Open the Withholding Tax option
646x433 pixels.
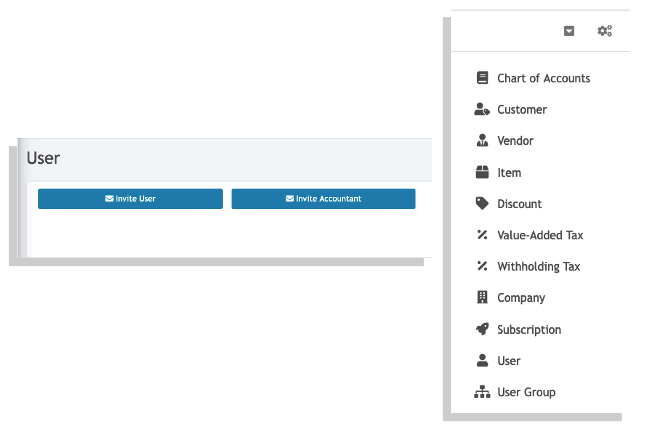538,267
